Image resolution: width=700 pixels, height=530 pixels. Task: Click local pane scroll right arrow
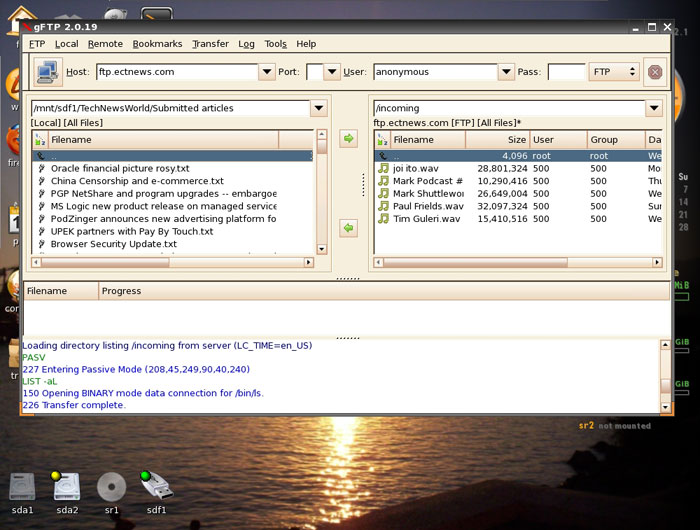point(308,263)
